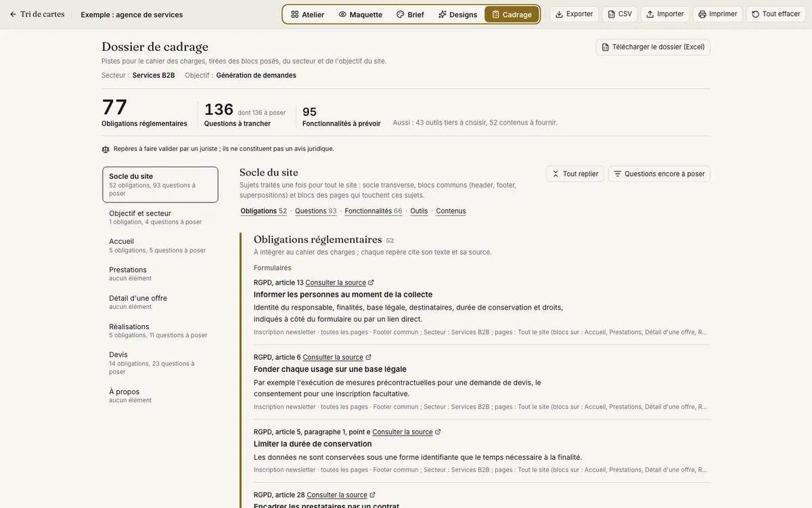The height and width of the screenshot is (508, 812).
Task: Open the Brief tab
Action: pyautogui.click(x=410, y=14)
